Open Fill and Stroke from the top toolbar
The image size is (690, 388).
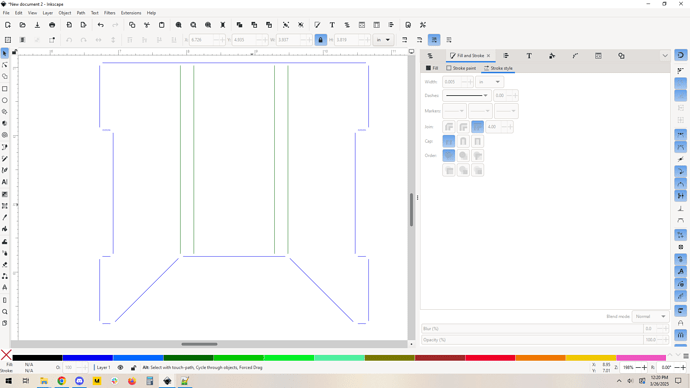[x=317, y=25]
